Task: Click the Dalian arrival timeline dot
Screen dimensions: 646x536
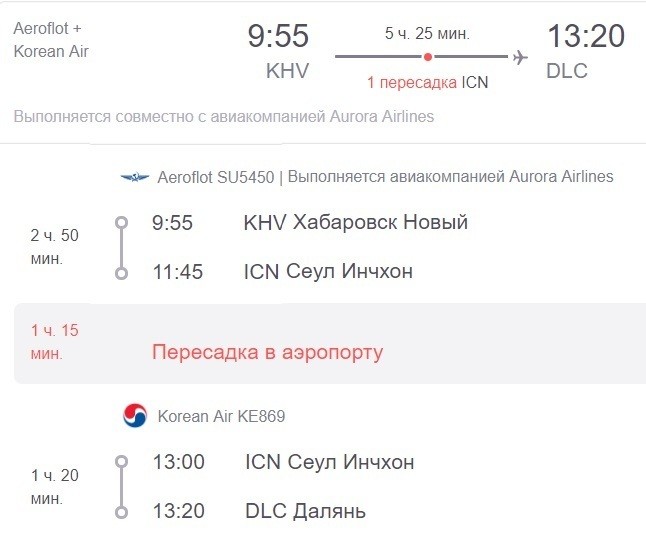Action: (x=122, y=512)
